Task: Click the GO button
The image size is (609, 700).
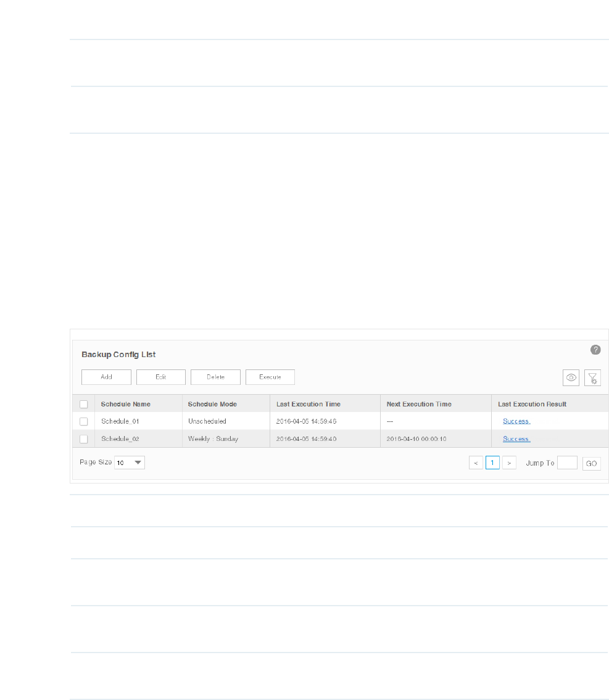Action: pyautogui.click(x=592, y=463)
